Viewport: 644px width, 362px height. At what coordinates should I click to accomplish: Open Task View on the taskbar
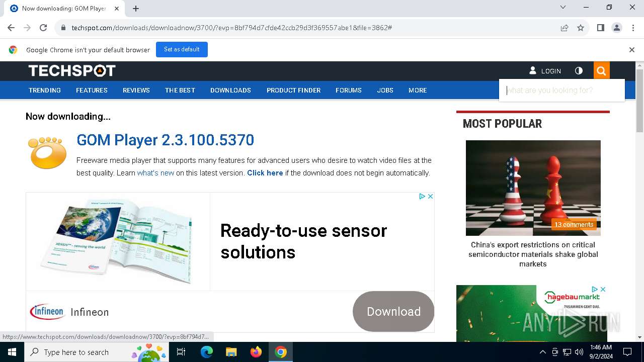pyautogui.click(x=181, y=352)
